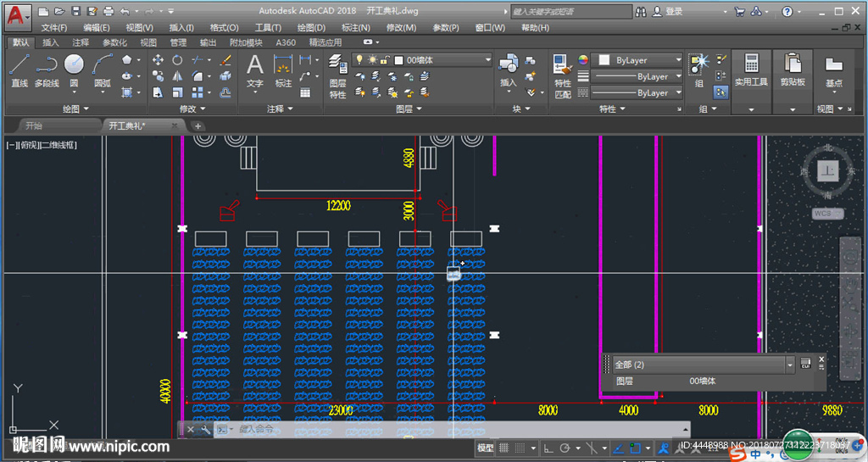Toggle the layer lock icon in layer dropdown
868x462 pixels.
point(386,59)
